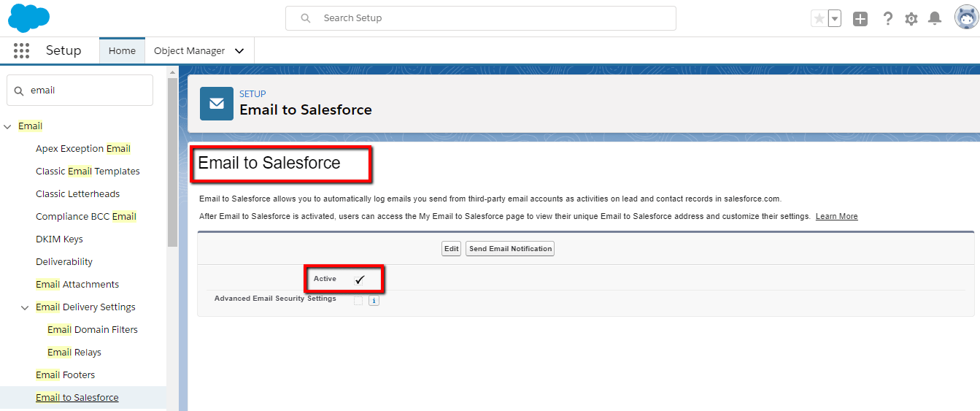Click the Setup app name label
Image resolution: width=980 pixels, height=411 pixels.
point(63,50)
